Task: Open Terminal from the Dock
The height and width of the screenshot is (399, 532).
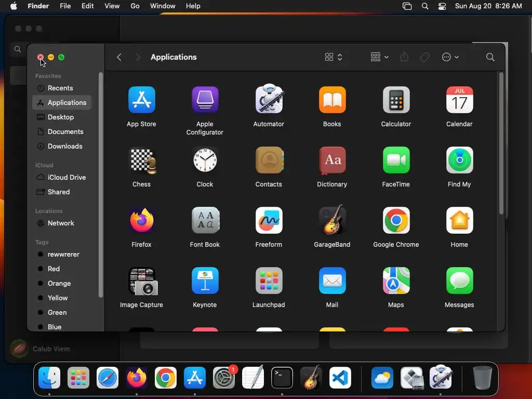Action: point(282,378)
